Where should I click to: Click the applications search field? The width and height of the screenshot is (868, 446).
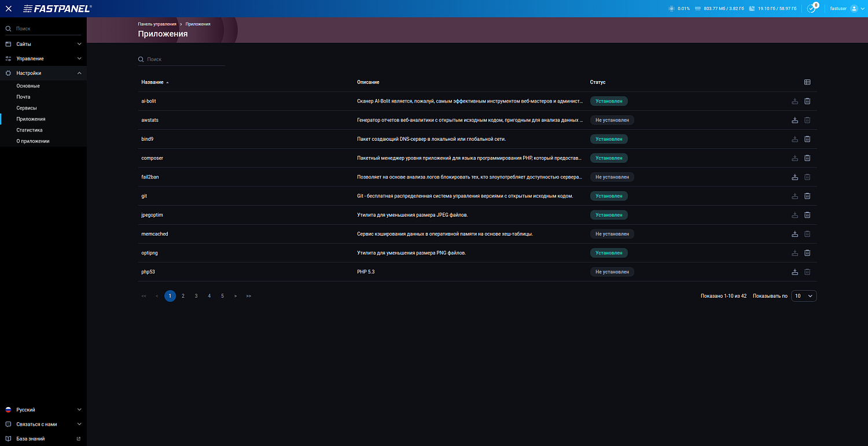(x=181, y=59)
